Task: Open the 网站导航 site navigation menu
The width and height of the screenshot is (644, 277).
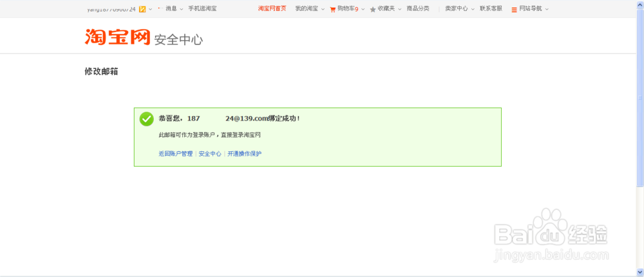Action: (x=531, y=8)
